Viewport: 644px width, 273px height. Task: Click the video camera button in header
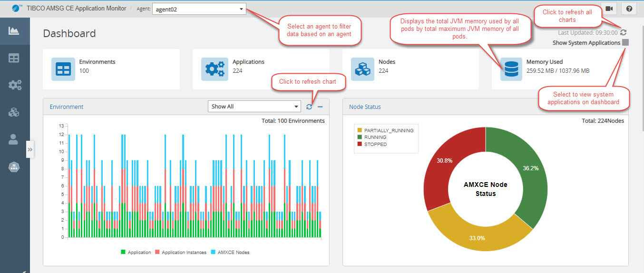[609, 9]
